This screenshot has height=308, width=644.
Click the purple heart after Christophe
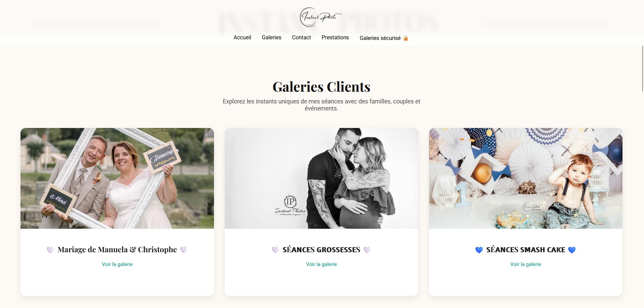(184, 250)
